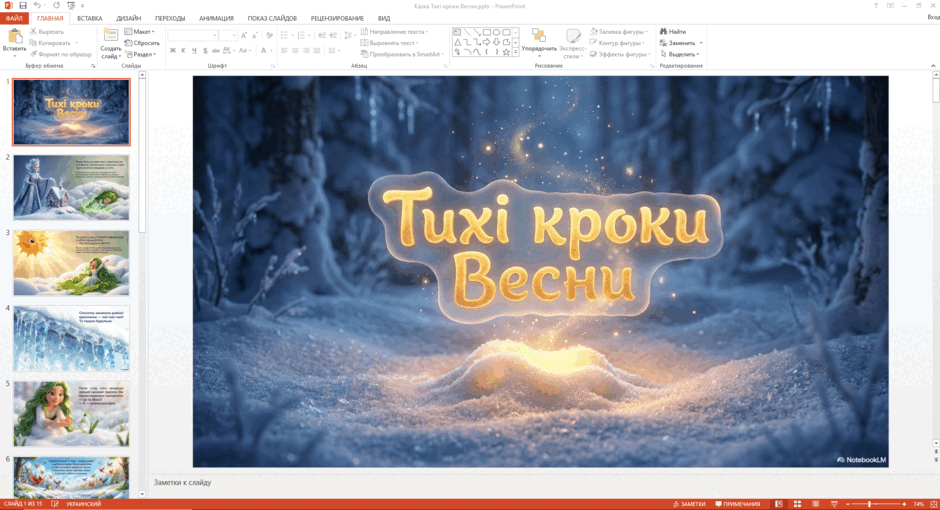This screenshot has width=940, height=510.
Task: Expand the shapes gallery with the More arrow
Action: tap(516, 53)
